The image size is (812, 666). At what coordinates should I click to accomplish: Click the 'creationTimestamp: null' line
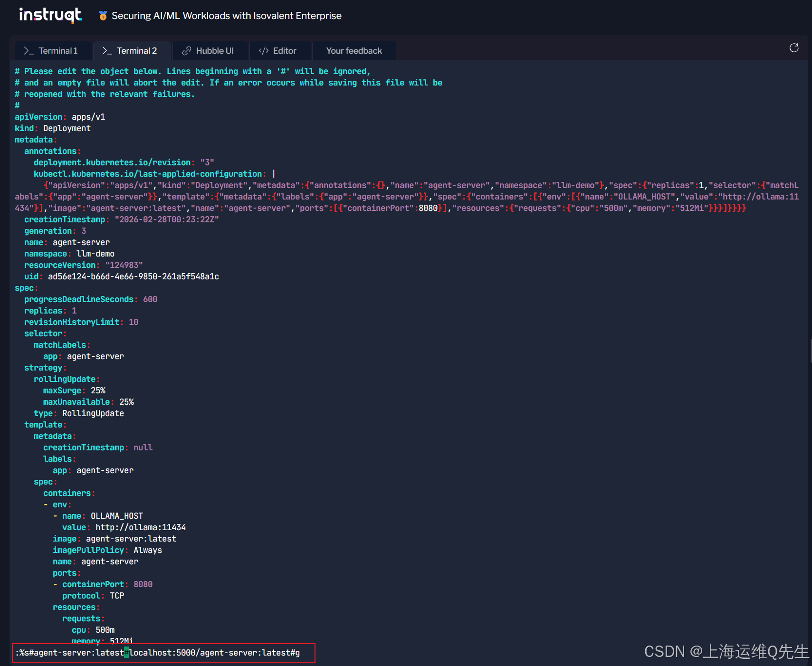pos(98,447)
